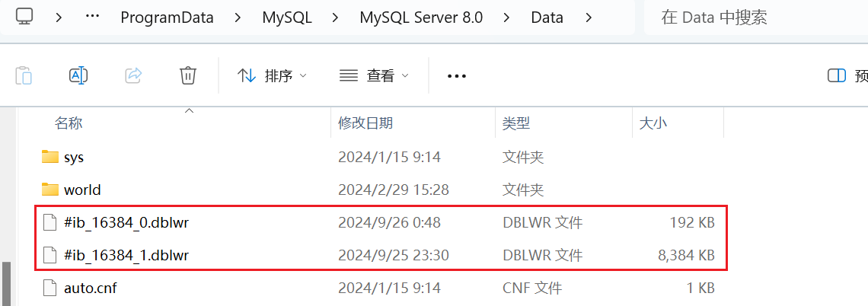This screenshot has height=306, width=868.
Task: Click date 2024/2/29 15:28 of world folder
Action: 394,190
